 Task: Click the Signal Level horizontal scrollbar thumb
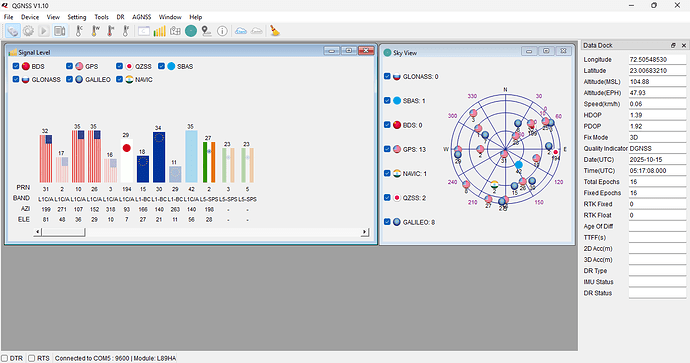tap(63, 231)
